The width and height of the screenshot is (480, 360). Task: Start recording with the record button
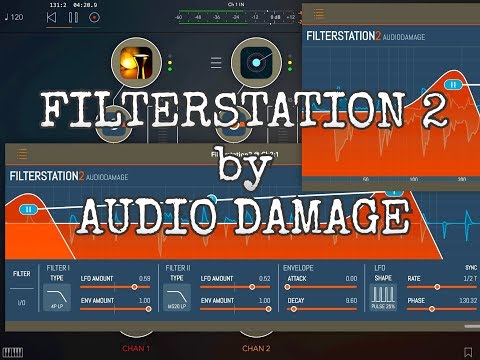[94, 17]
